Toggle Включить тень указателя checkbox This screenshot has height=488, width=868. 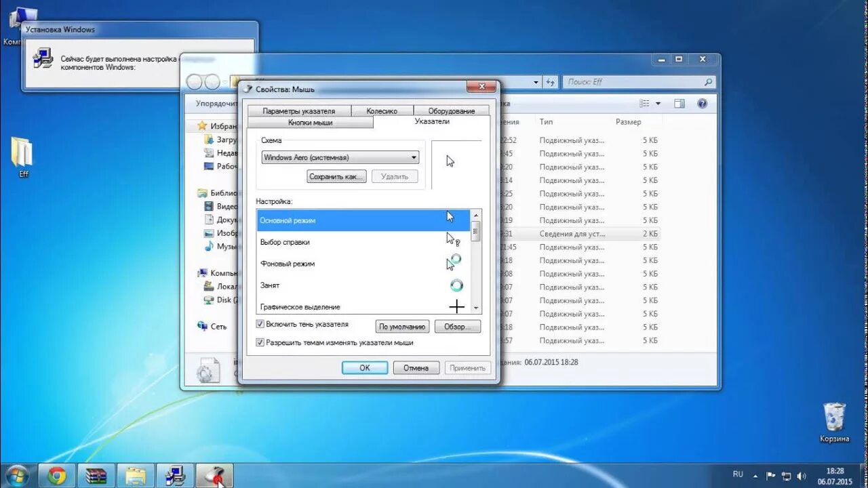(260, 325)
